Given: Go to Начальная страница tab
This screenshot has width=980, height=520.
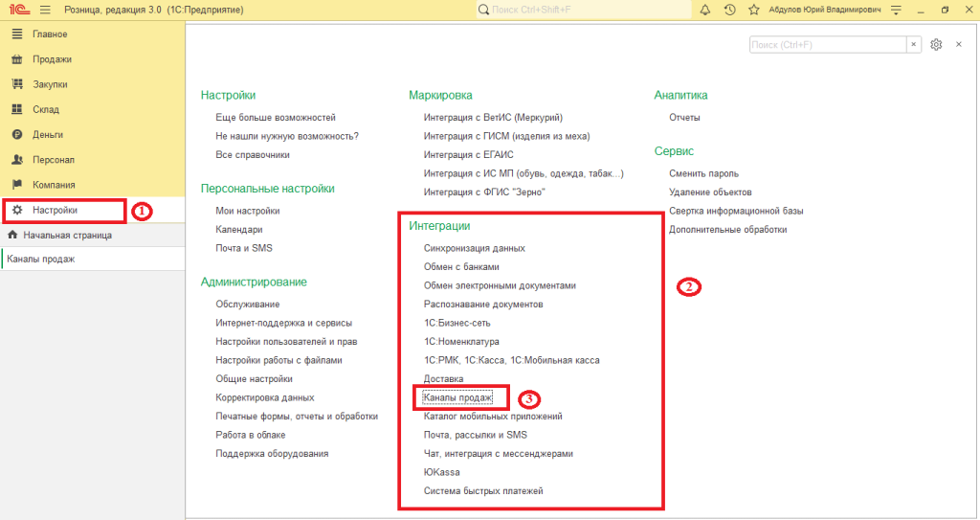Looking at the screenshot, I should coord(93,236).
